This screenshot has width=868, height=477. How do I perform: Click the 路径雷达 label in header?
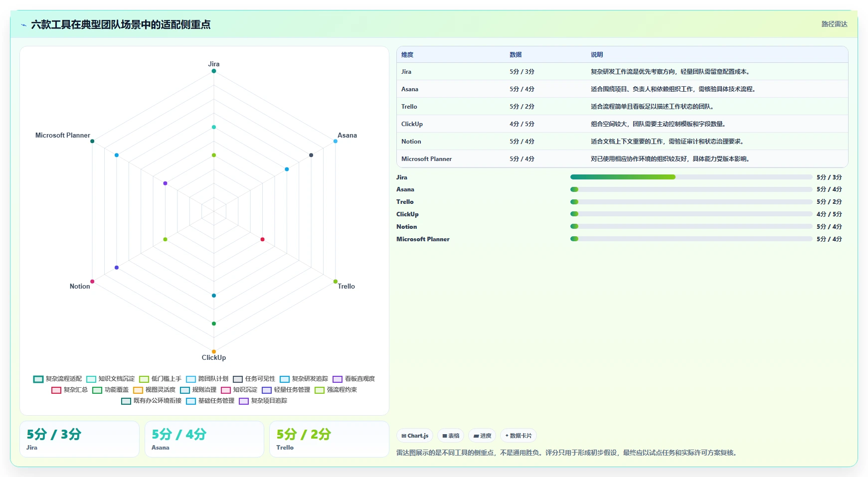[834, 24]
